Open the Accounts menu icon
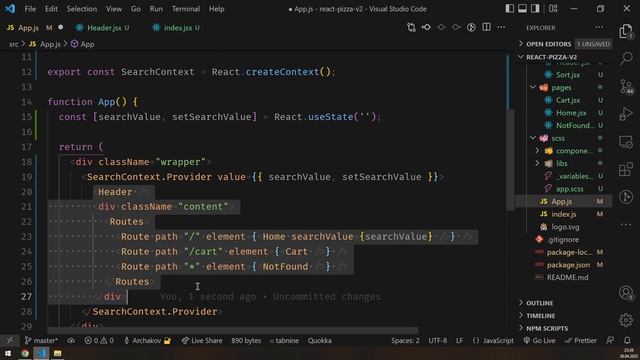The height and width of the screenshot is (360, 640). click(626, 293)
